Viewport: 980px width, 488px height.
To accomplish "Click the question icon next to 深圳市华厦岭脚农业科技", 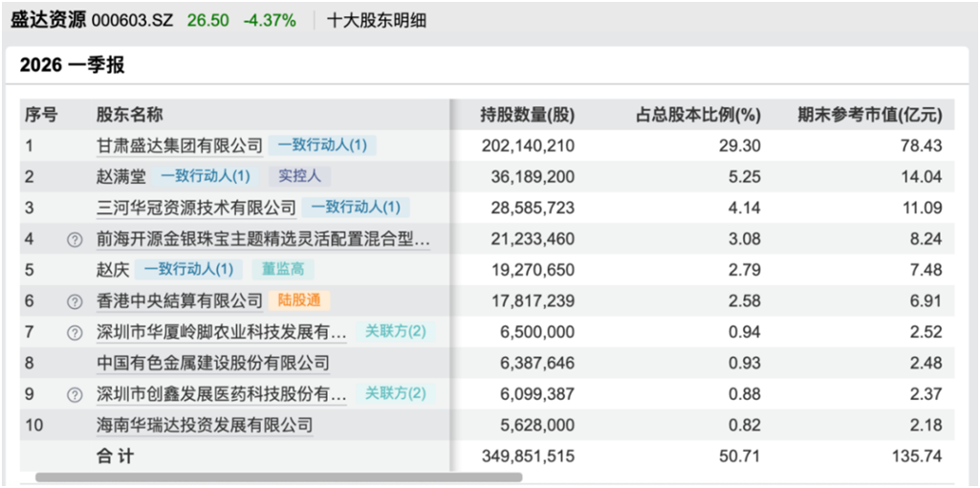I will (75, 332).
